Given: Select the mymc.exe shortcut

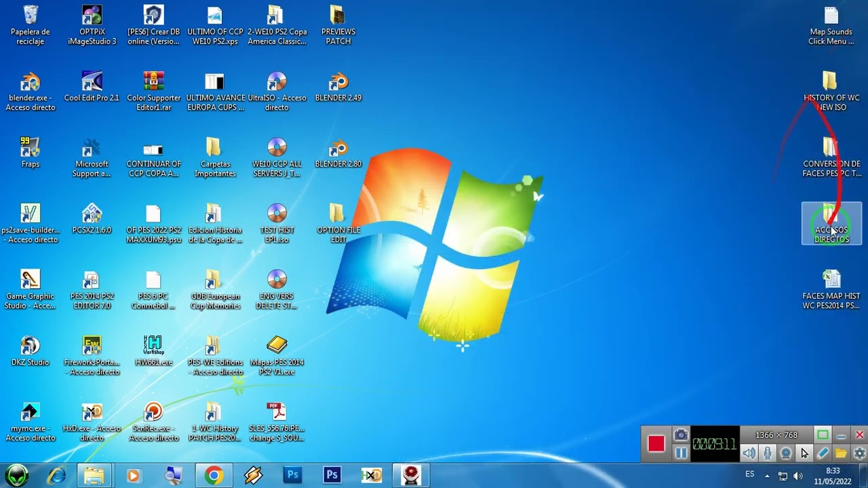Looking at the screenshot, I should (x=31, y=422).
